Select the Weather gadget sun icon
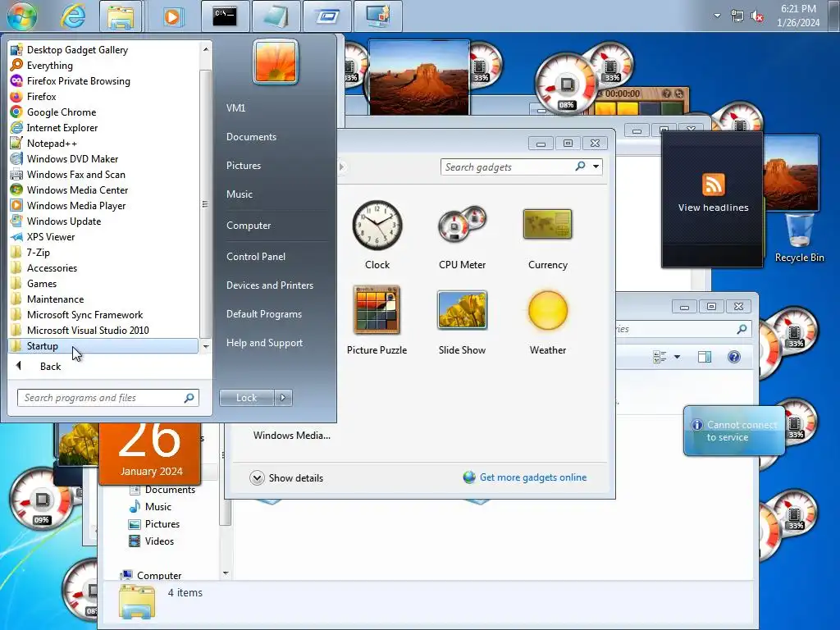This screenshot has height=630, width=840. (547, 310)
